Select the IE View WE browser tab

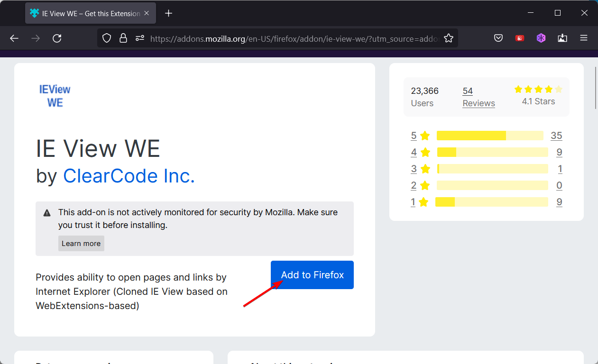(91, 13)
